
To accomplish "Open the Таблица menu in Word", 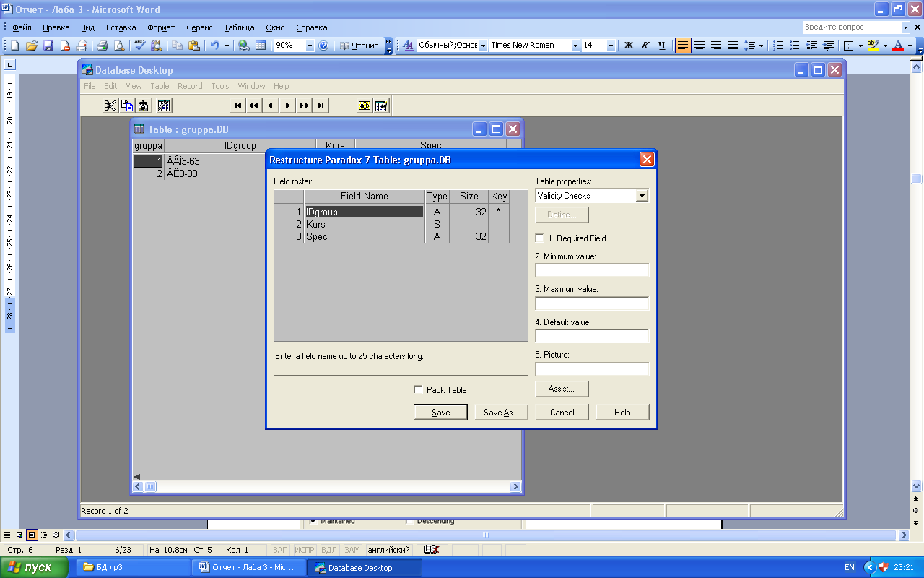I will 239,27.
